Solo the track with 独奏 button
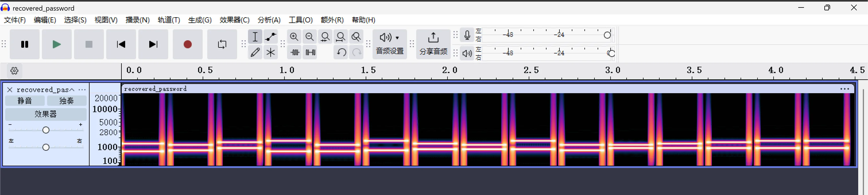This screenshot has width=868, height=195. point(66,101)
